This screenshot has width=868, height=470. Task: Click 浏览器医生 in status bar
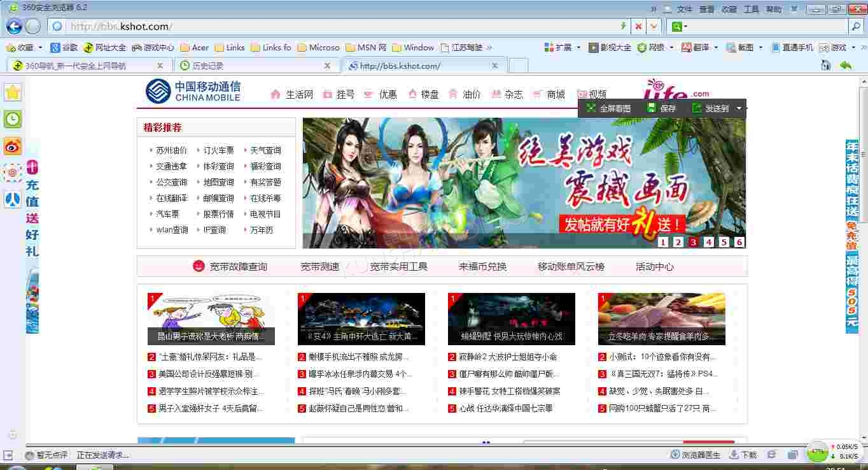tap(696, 455)
